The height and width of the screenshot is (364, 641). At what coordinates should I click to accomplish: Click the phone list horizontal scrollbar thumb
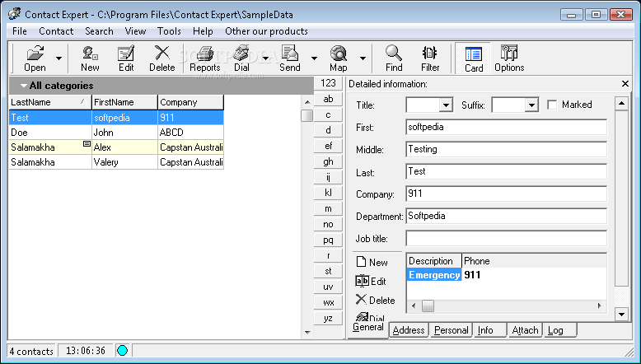[x=428, y=306]
